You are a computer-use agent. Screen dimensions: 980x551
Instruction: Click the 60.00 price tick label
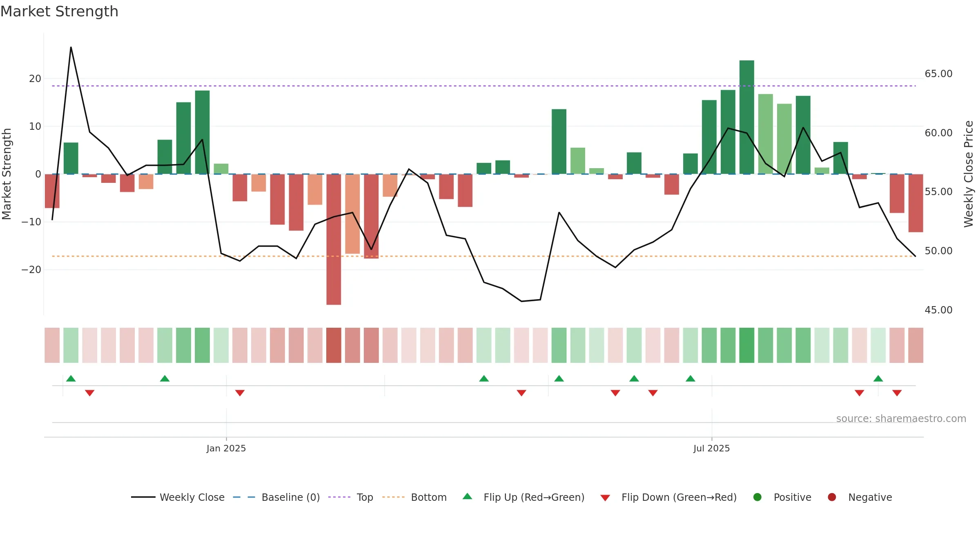point(939,133)
